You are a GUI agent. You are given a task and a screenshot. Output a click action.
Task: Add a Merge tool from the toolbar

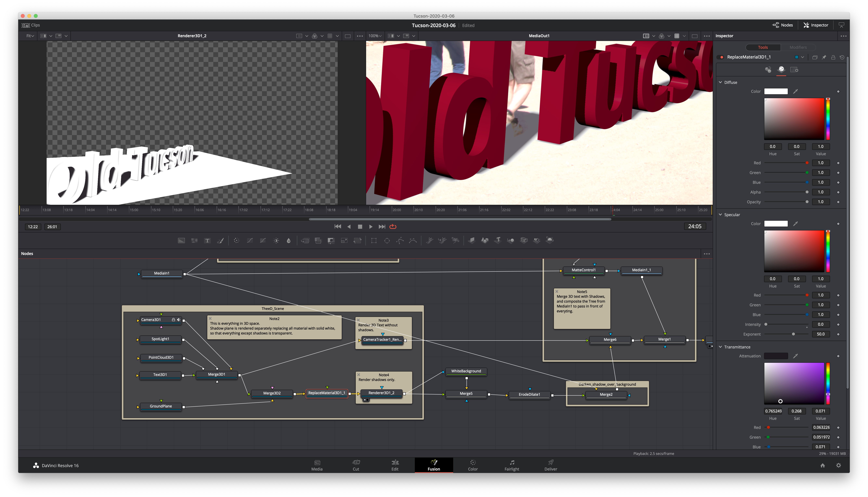coord(305,241)
